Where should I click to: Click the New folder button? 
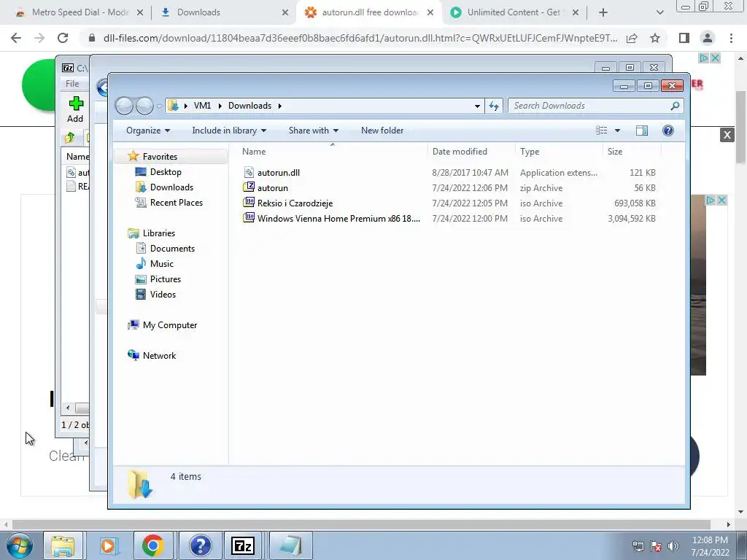[382, 131]
